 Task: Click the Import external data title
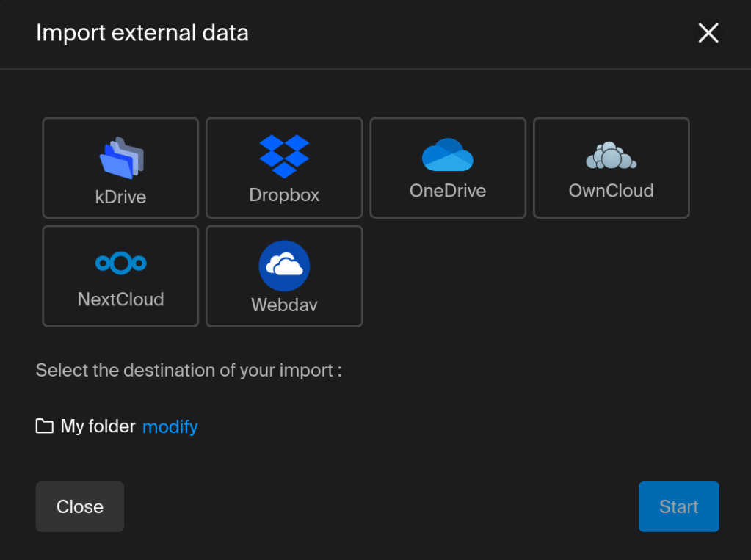[x=142, y=33]
